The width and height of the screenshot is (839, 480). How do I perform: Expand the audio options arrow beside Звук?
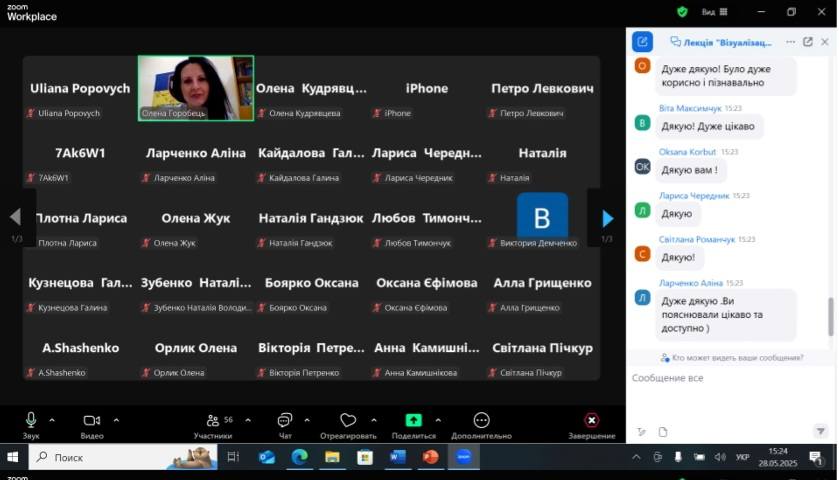click(52, 420)
